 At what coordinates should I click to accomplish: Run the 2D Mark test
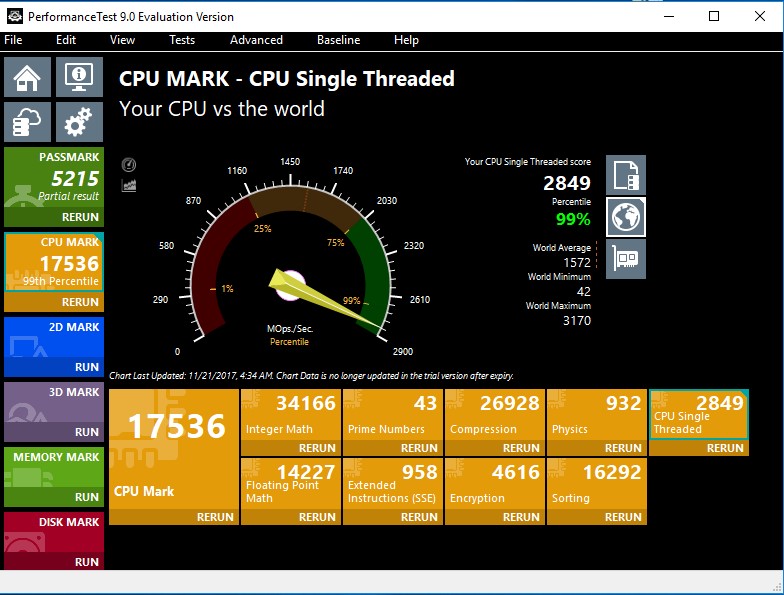coord(86,367)
